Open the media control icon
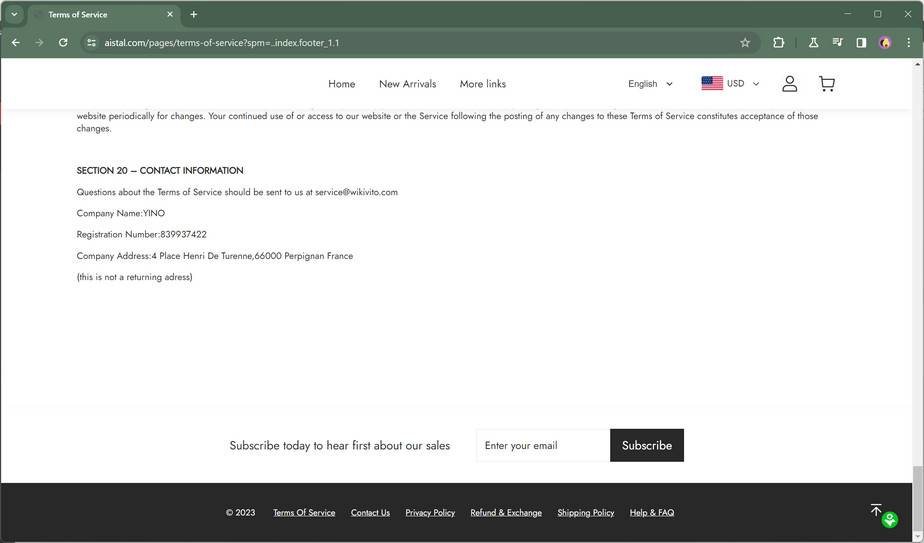 click(837, 42)
